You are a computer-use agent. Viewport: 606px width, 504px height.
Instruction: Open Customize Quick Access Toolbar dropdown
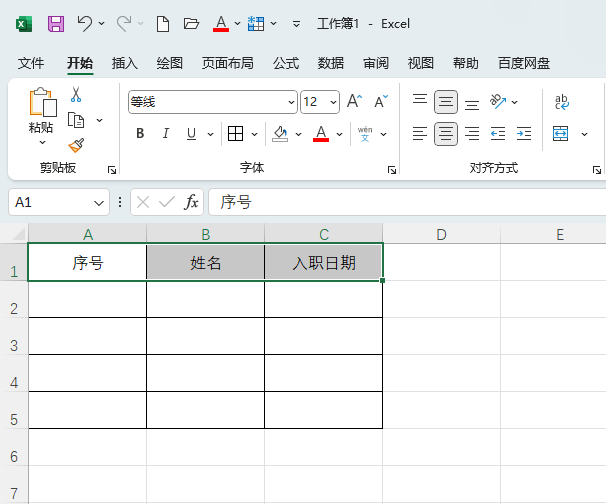[x=296, y=24]
